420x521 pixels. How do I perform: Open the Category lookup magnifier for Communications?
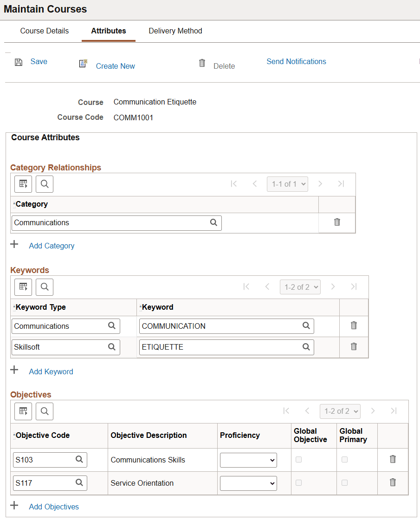(x=213, y=222)
